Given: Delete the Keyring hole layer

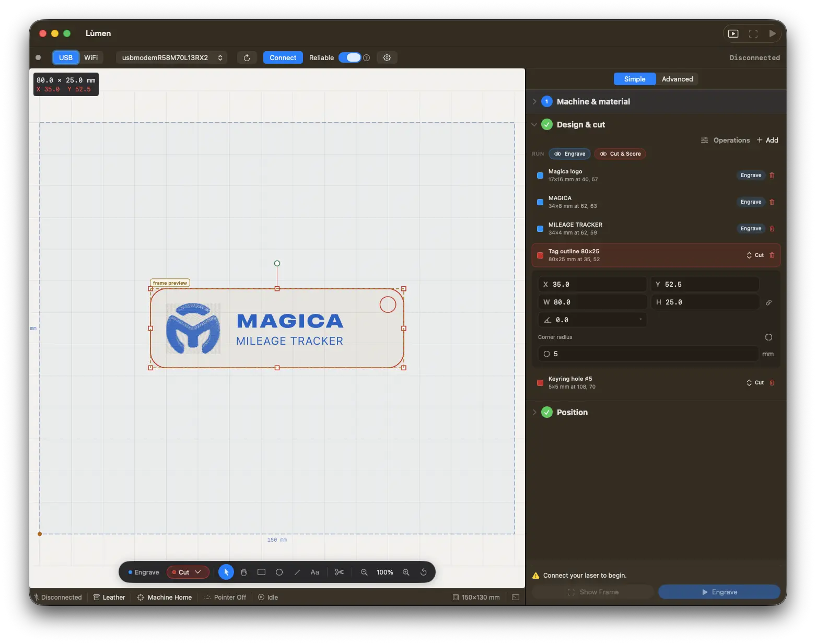Looking at the screenshot, I should (x=772, y=383).
